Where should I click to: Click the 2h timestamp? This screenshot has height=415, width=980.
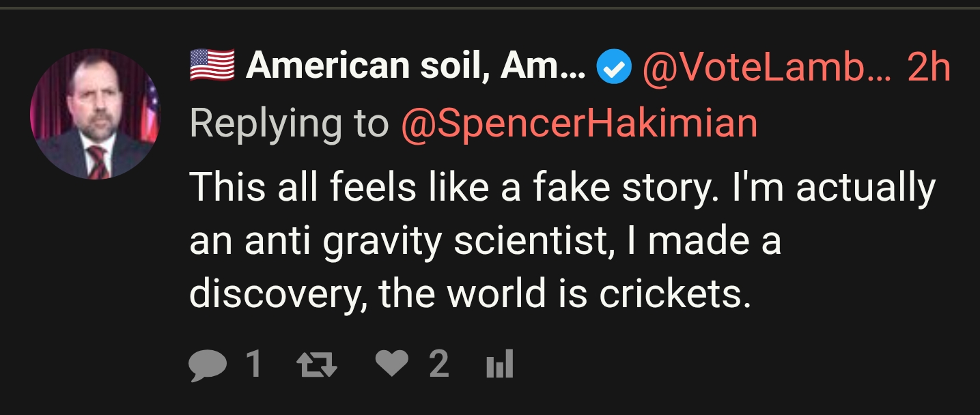pos(929,66)
